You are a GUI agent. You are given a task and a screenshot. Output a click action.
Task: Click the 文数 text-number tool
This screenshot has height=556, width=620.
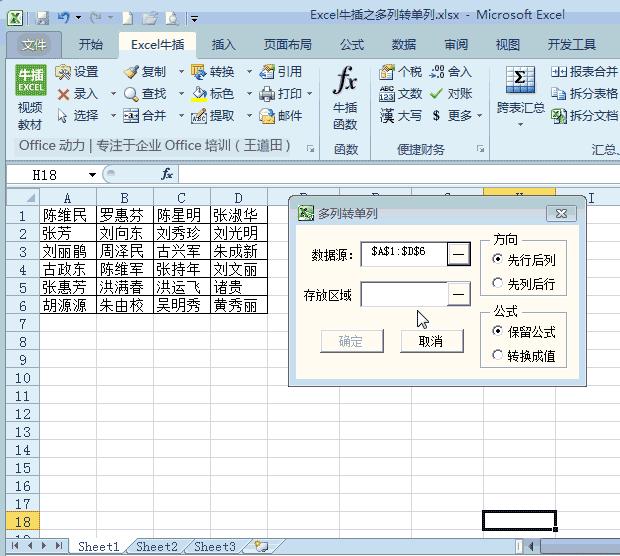[401, 94]
